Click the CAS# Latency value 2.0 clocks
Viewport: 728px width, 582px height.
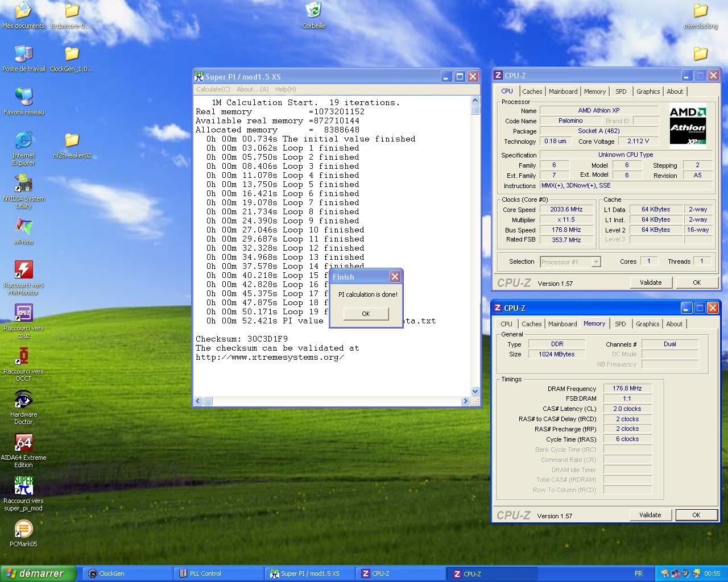click(x=627, y=409)
